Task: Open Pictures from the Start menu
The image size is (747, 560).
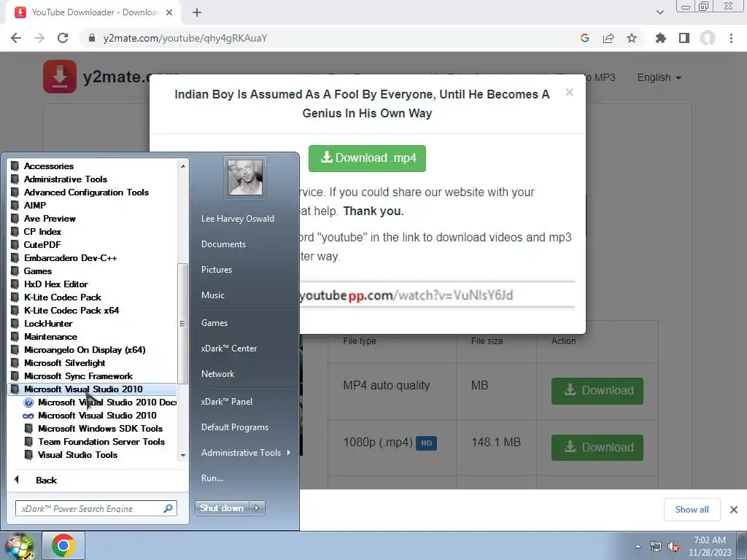Action: coord(216,270)
